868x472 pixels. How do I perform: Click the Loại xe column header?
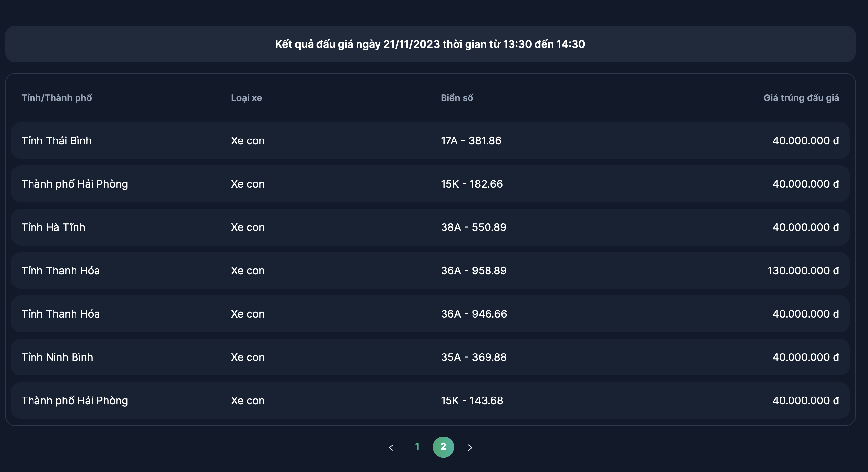coord(246,98)
